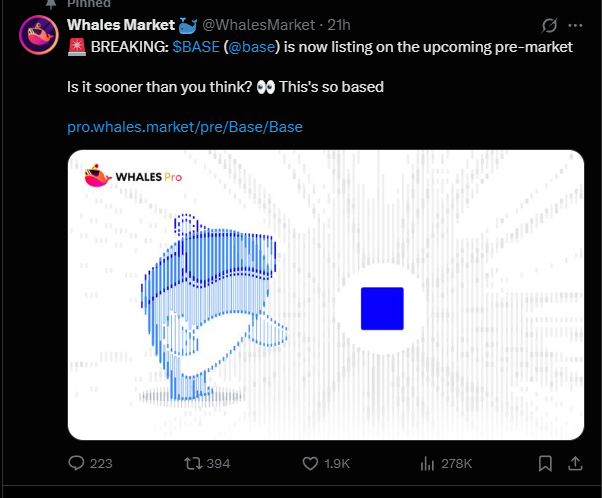
Task: Follow the pro.whales.market/pre/Base/Base link
Action: pos(184,127)
